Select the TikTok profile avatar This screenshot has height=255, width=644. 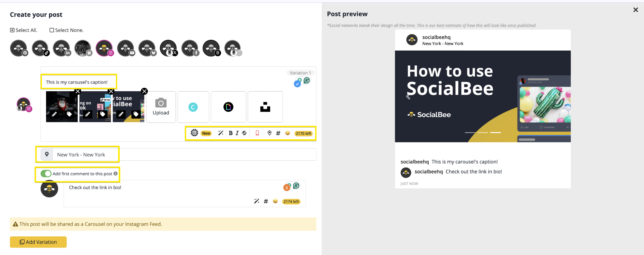40,48
